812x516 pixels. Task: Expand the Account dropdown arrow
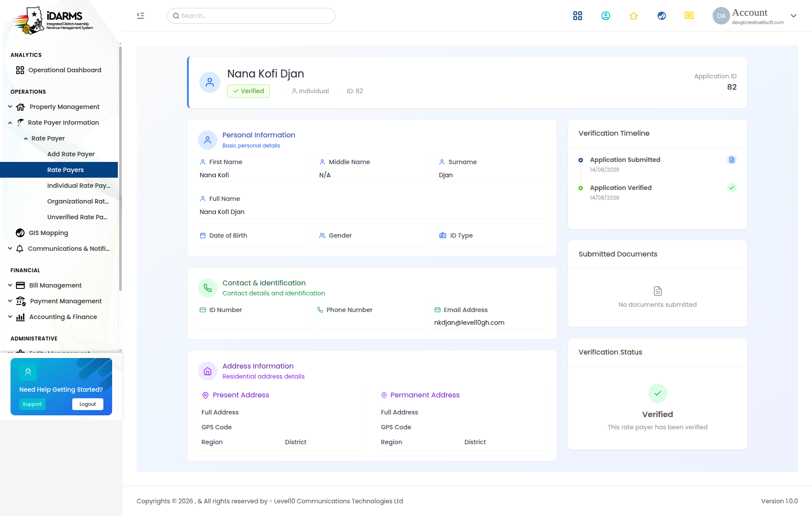click(794, 16)
